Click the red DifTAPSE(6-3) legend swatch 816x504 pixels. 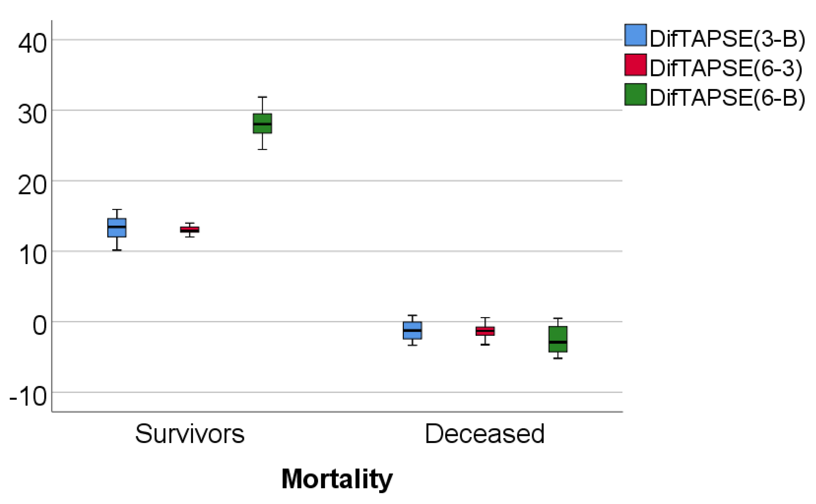click(x=636, y=65)
